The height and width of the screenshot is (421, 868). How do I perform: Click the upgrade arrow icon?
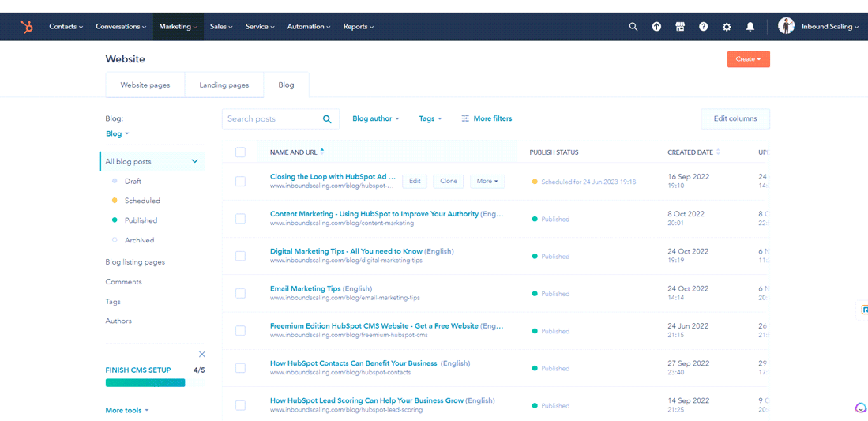656,27
